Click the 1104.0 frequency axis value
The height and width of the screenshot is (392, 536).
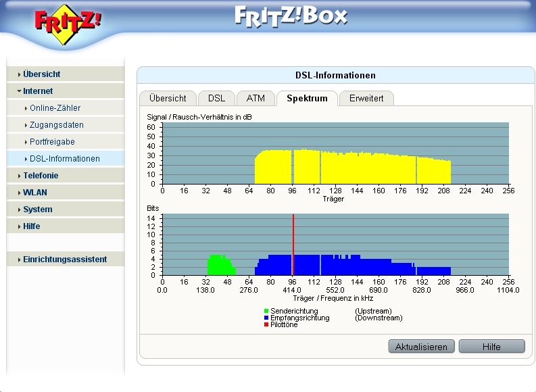pyautogui.click(x=508, y=290)
